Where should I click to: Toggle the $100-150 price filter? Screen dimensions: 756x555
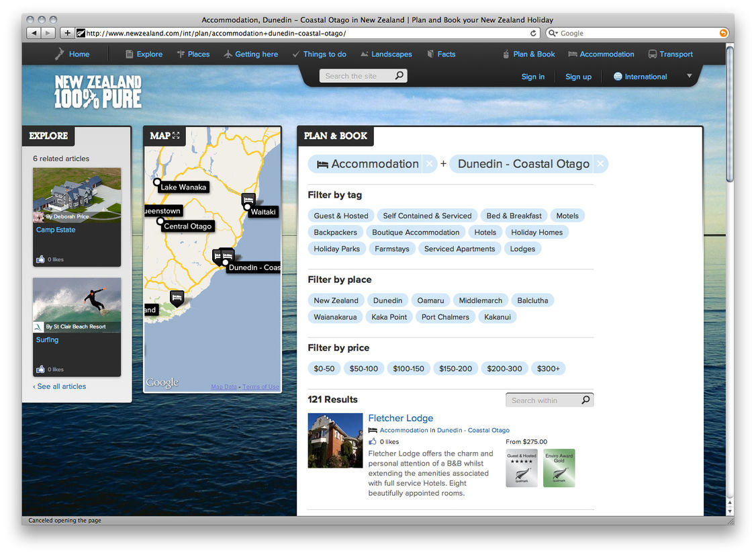[408, 368]
